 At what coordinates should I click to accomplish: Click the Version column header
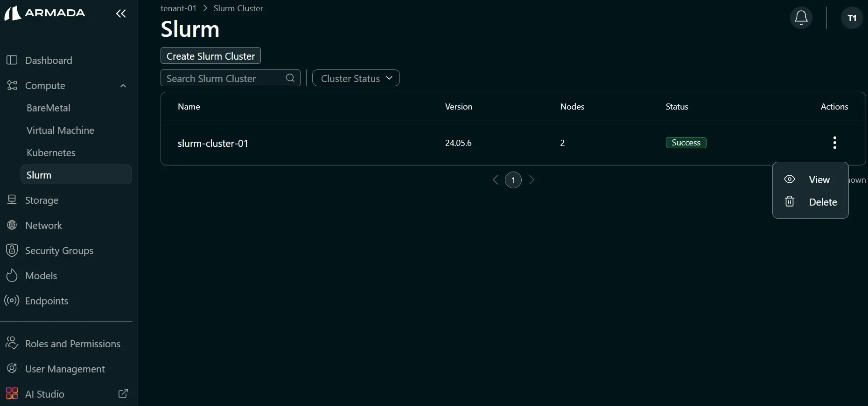pyautogui.click(x=459, y=106)
